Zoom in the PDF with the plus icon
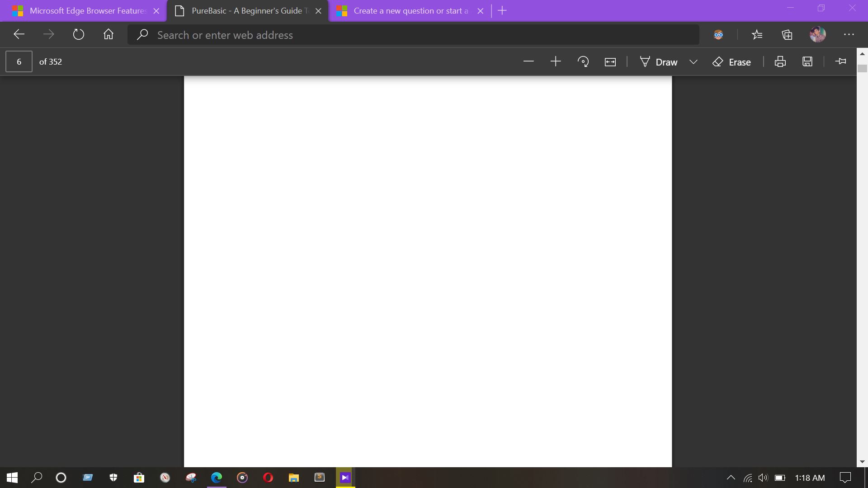The height and width of the screenshot is (488, 868). tap(556, 61)
